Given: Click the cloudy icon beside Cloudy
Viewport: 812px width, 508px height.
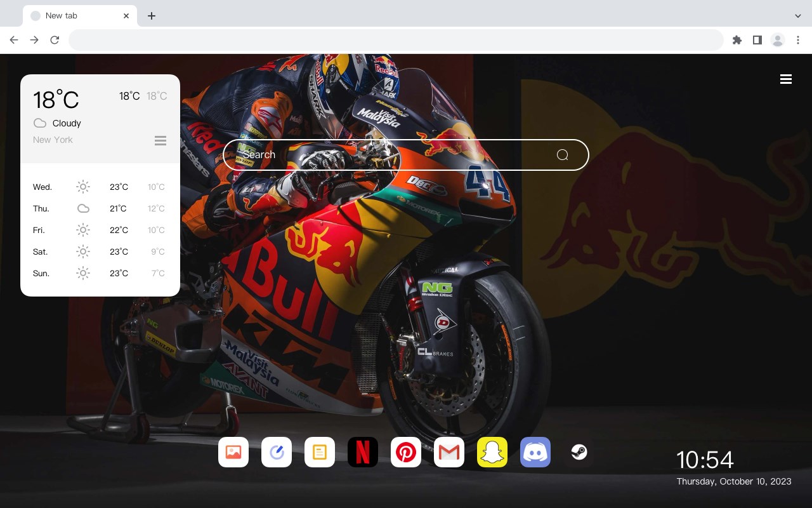Looking at the screenshot, I should [39, 123].
